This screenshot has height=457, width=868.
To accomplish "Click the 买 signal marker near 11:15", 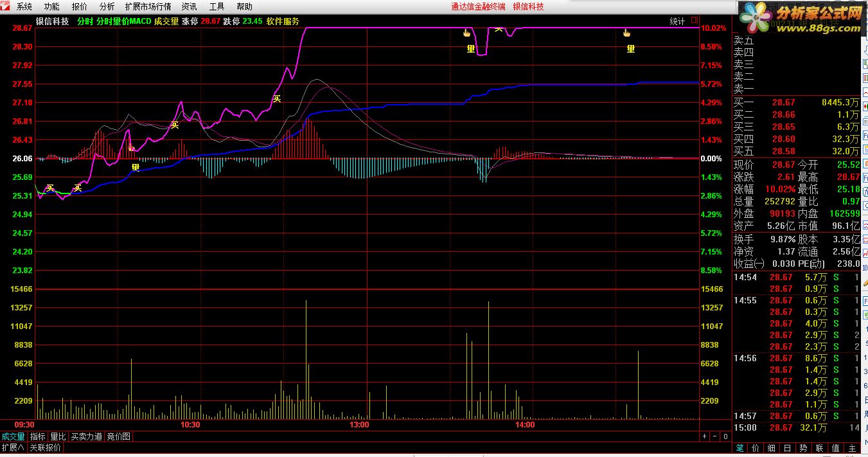I will [277, 98].
